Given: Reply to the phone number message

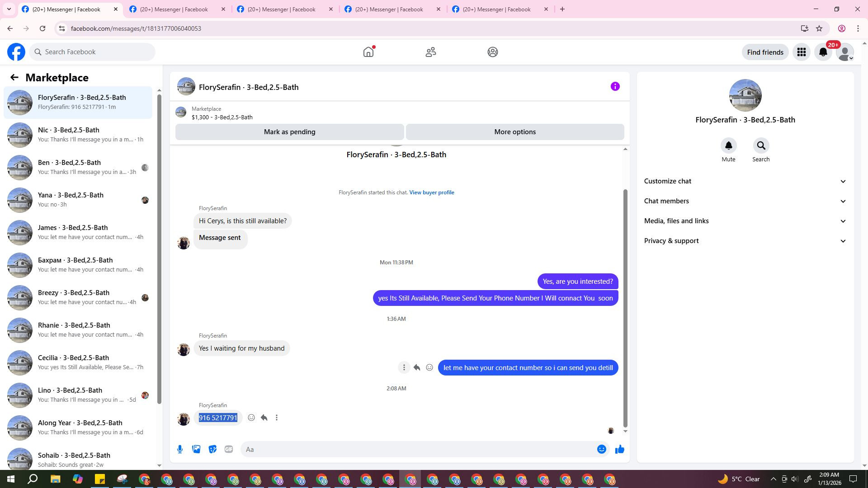Looking at the screenshot, I should [264, 418].
